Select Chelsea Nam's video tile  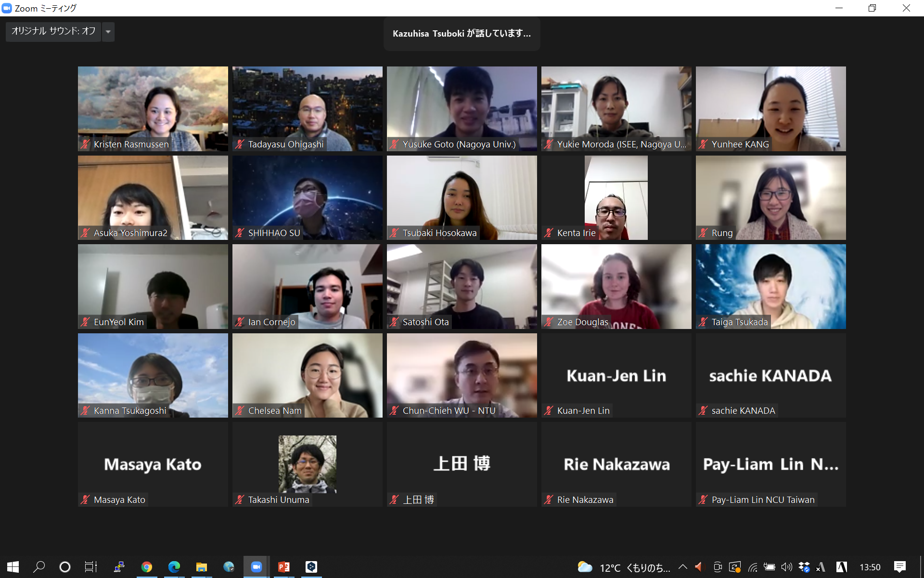click(x=308, y=375)
